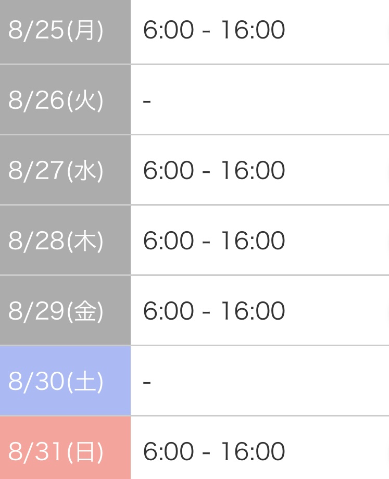
Task: Click the 6:00 - 16:00 hours for 8/29
Action: click(214, 311)
